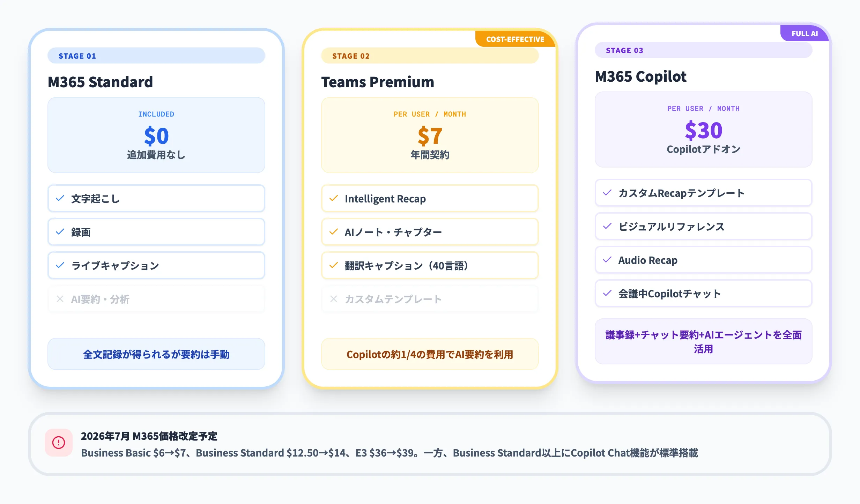The image size is (860, 504).
Task: Click the alert icon in the price notice banner
Action: [59, 443]
